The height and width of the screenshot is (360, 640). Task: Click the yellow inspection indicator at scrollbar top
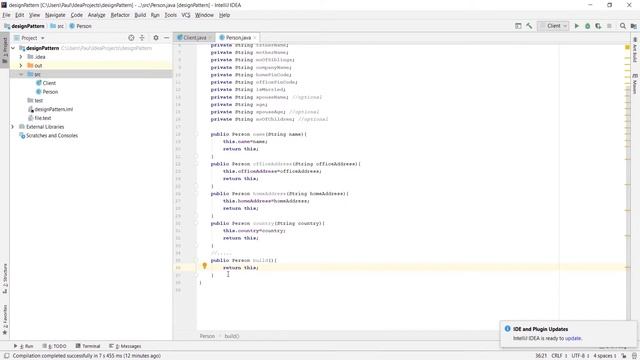(627, 48)
